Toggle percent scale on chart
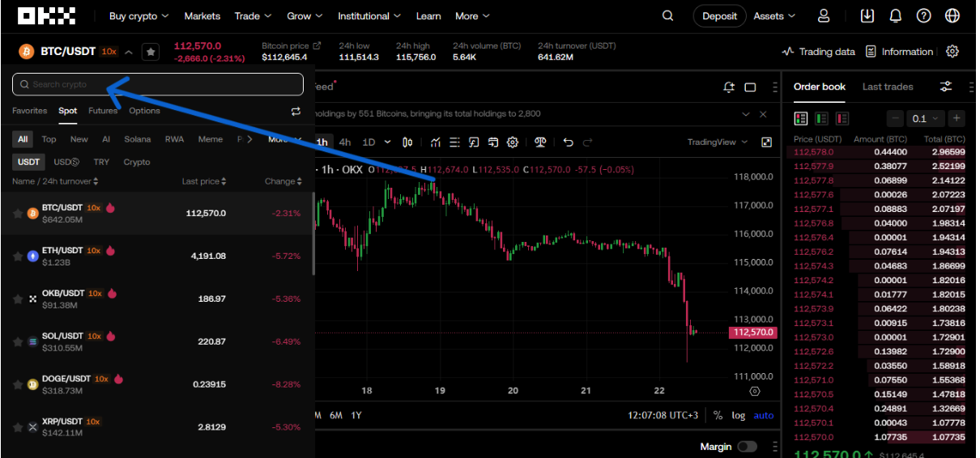Image resolution: width=980 pixels, height=458 pixels. click(x=718, y=415)
